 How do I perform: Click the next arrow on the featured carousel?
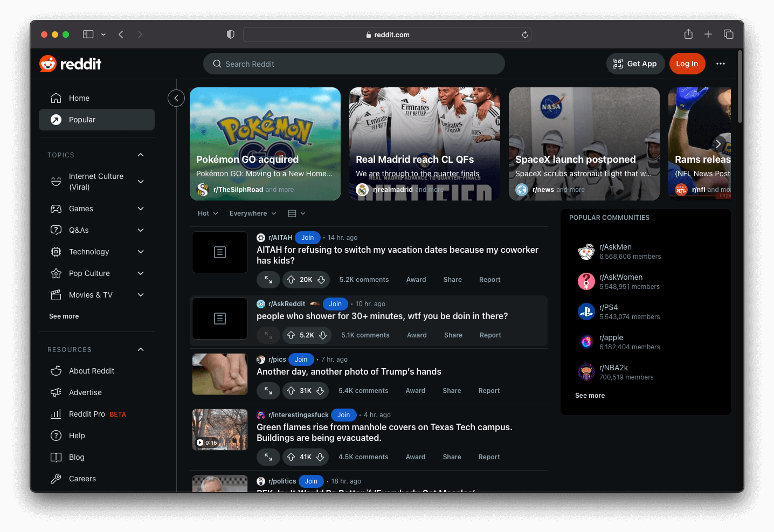point(718,143)
